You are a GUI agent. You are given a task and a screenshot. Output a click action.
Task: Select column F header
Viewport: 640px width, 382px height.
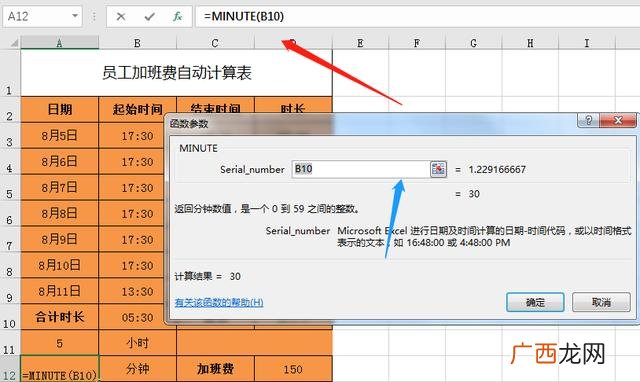pyautogui.click(x=417, y=43)
